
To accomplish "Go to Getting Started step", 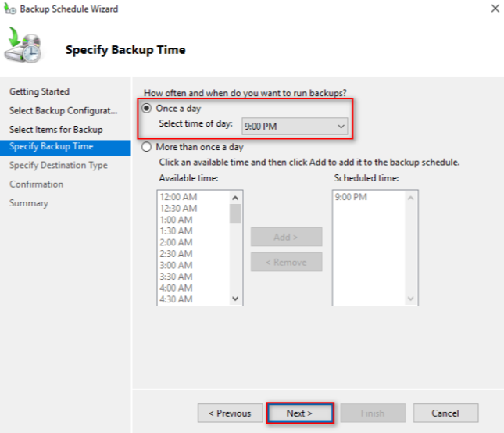I will 39,91.
